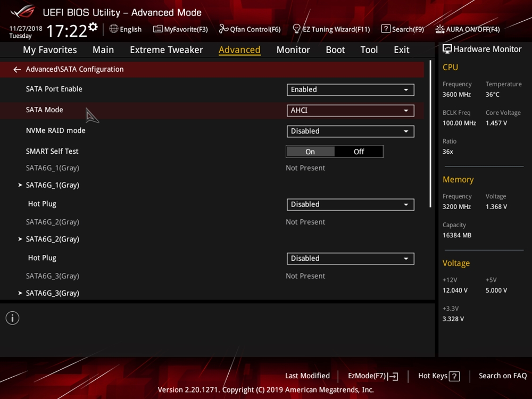The image size is (532, 399).
Task: Click the ROG logo icon
Action: [x=23, y=12]
